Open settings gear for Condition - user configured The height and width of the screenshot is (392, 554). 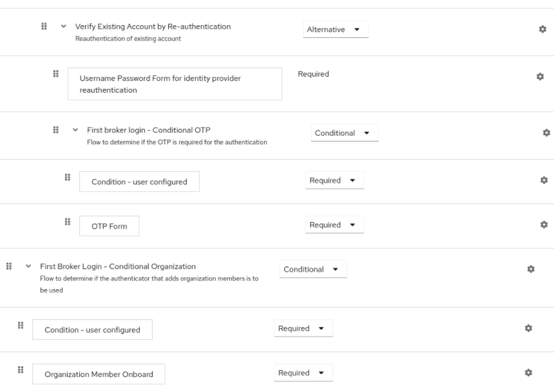point(544,181)
